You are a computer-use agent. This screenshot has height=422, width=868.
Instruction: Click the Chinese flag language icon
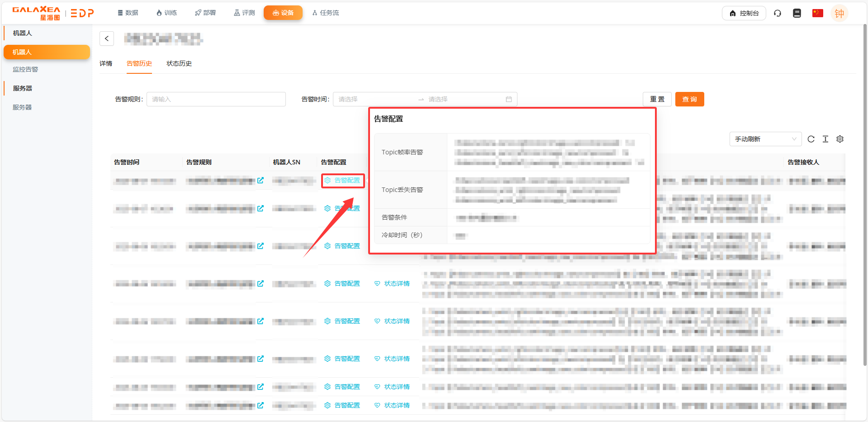pos(817,13)
